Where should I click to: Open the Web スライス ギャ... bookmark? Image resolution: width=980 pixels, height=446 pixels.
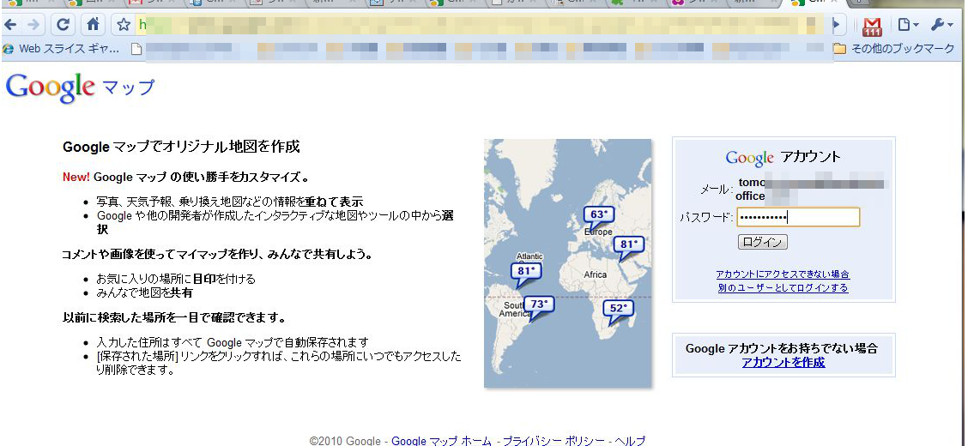[x=61, y=48]
